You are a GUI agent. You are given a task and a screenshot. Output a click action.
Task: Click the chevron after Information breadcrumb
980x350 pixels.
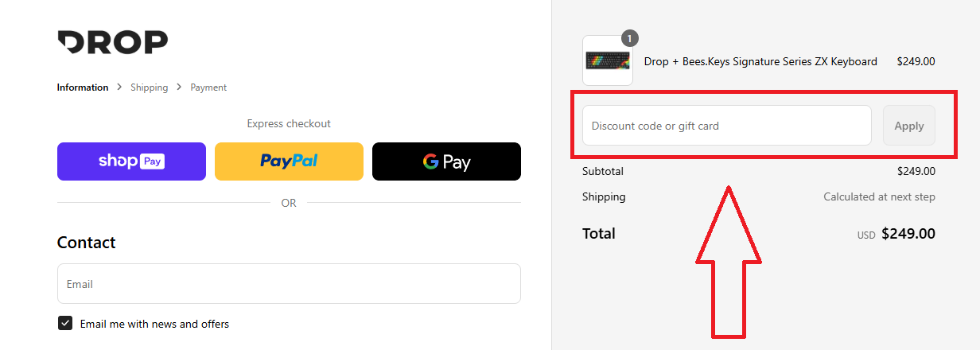click(x=119, y=87)
